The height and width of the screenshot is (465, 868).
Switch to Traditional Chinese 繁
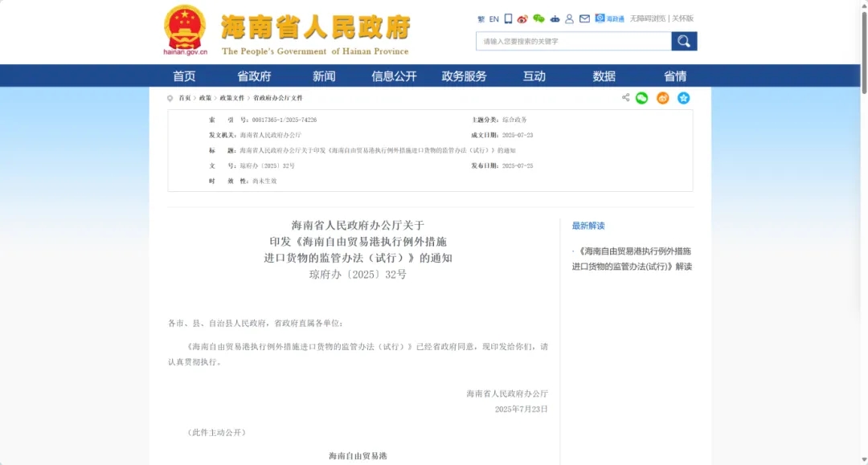(481, 18)
